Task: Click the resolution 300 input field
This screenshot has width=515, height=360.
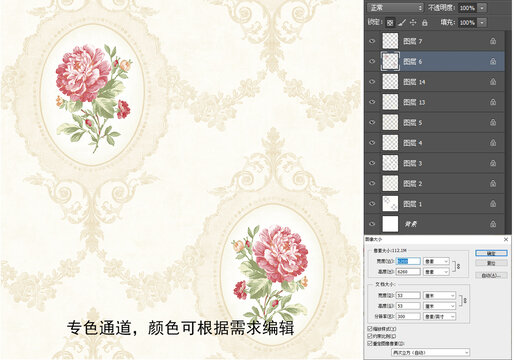Action: (x=408, y=317)
